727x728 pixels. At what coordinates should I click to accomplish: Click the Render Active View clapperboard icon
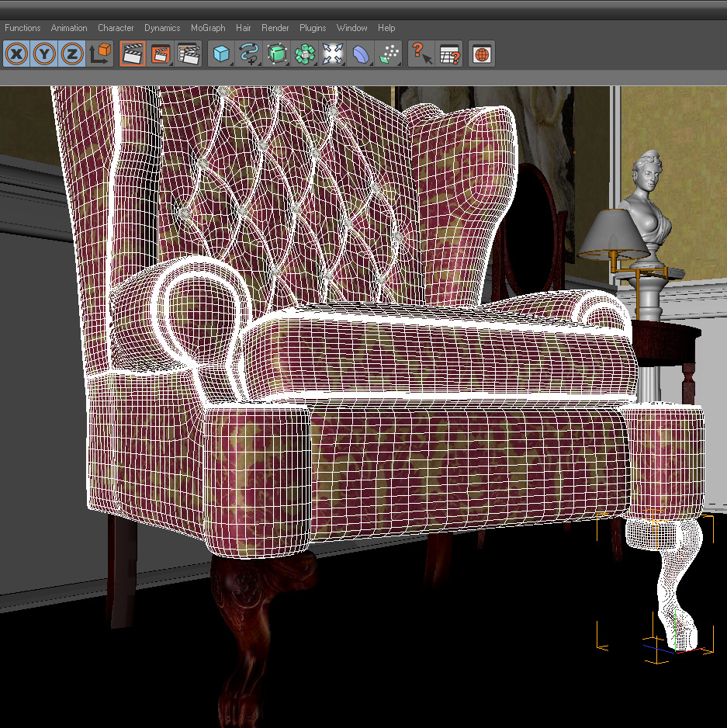133,54
